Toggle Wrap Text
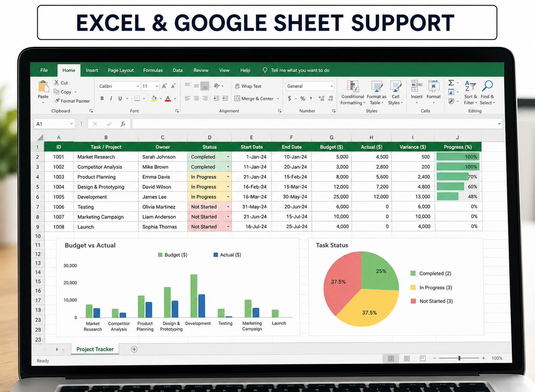535x392 pixels. (x=248, y=86)
